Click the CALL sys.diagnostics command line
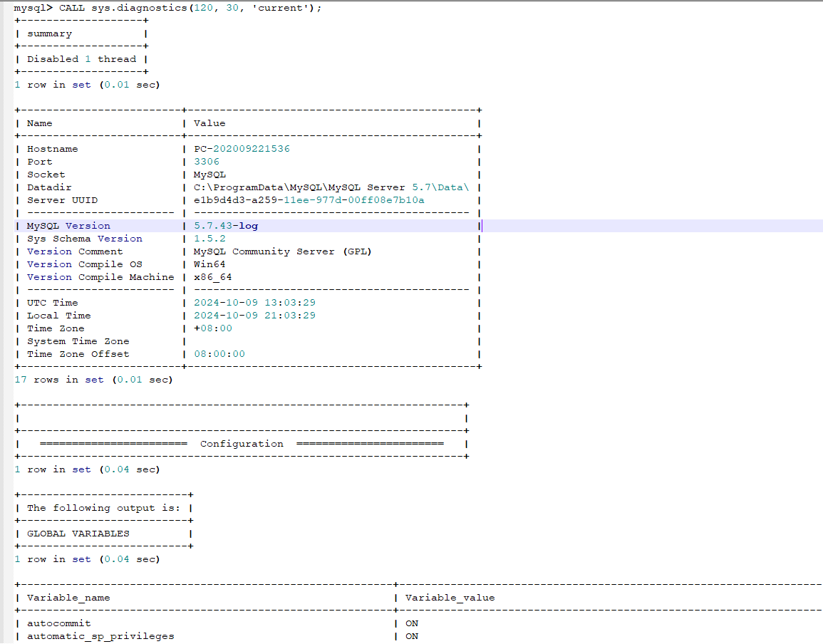 click(x=168, y=8)
